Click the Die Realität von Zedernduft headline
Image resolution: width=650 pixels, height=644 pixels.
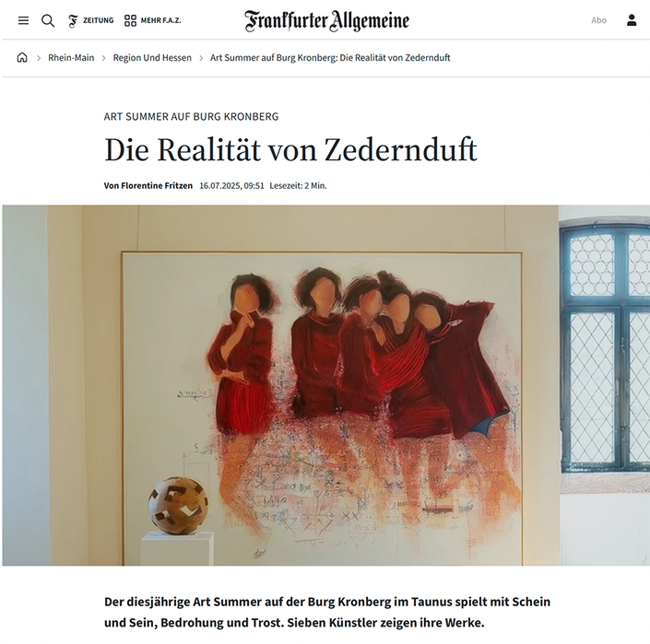290,149
